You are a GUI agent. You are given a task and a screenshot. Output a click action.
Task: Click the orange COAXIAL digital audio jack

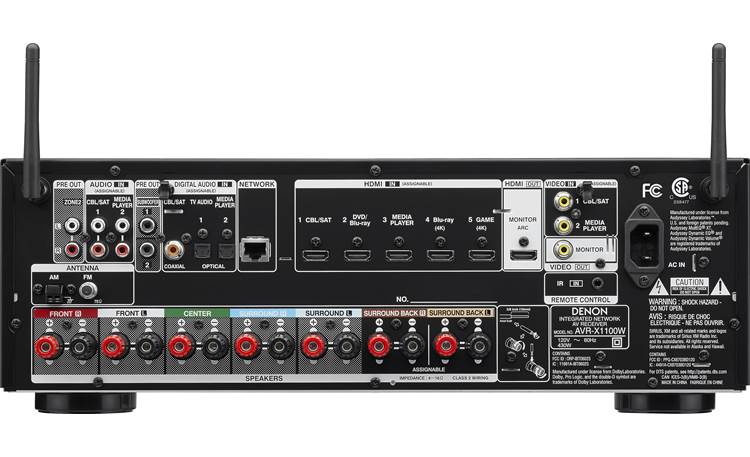tap(173, 249)
